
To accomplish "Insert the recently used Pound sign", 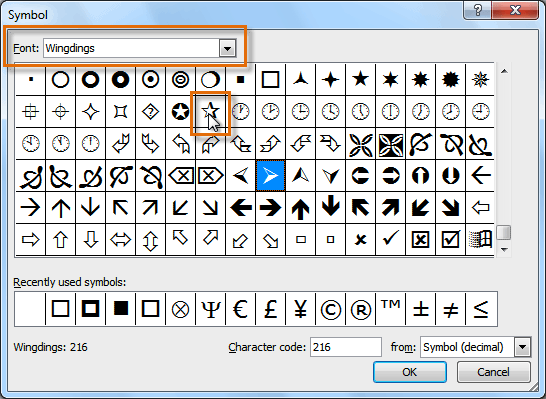I will click(x=271, y=310).
